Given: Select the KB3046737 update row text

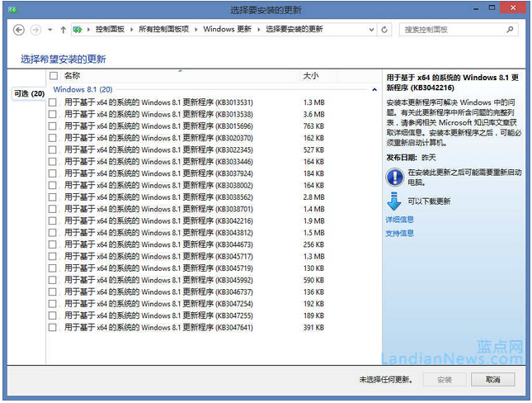Looking at the screenshot, I should tap(158, 292).
